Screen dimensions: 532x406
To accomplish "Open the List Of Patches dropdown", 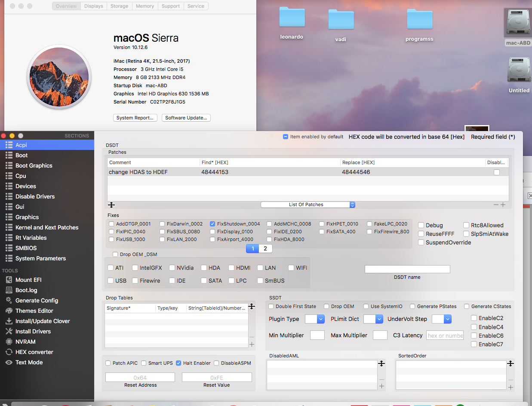I will click(308, 205).
